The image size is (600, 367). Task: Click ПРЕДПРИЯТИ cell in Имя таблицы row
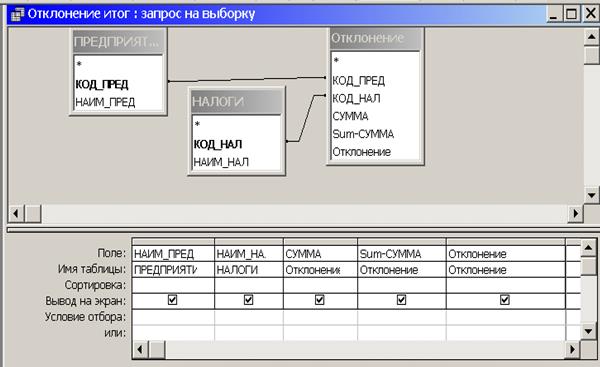coord(173,270)
